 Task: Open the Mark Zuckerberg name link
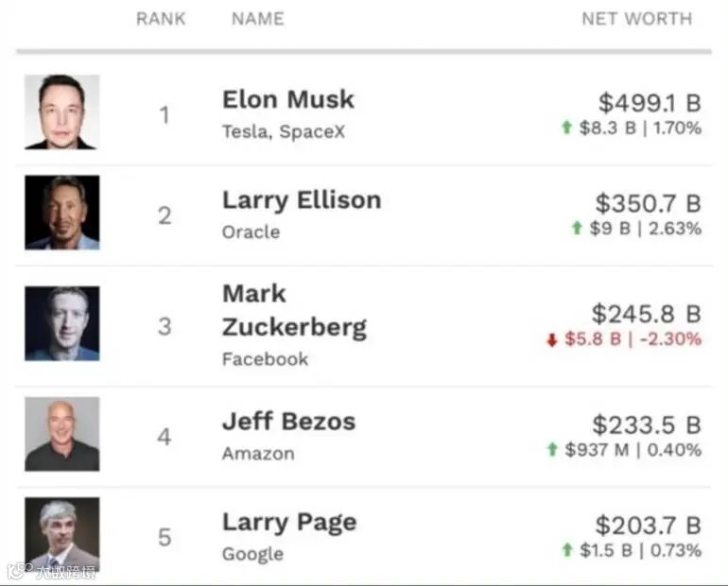pos(294,310)
